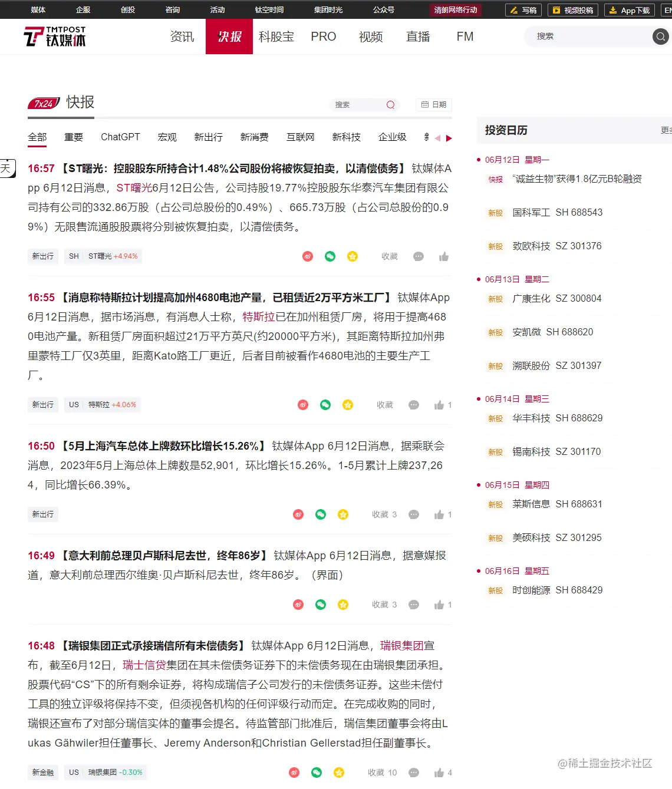Click the ST曙光 +4.94% stock tag
The image size is (672, 789).
tap(103, 256)
